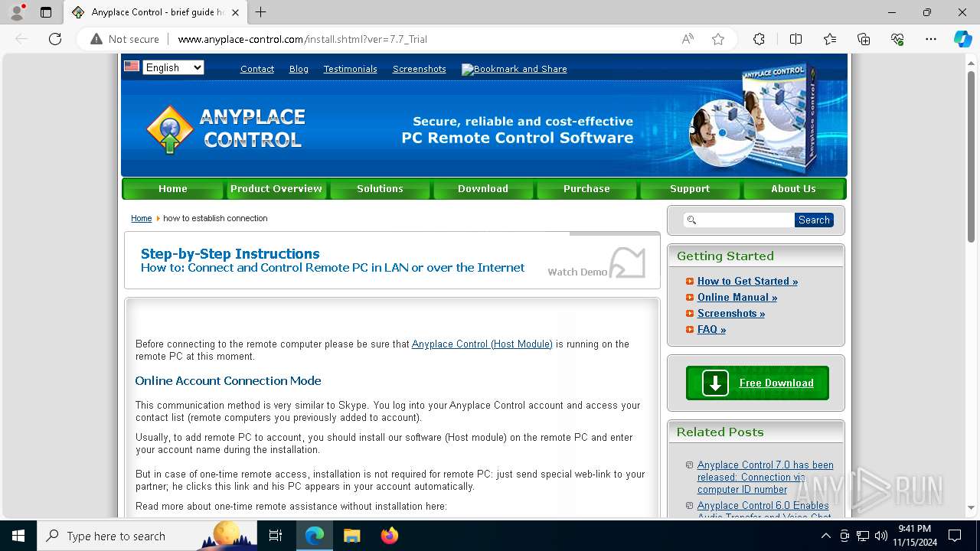The image size is (980, 551).
Task: Close the Anyplace Control tab
Action: coord(236,12)
